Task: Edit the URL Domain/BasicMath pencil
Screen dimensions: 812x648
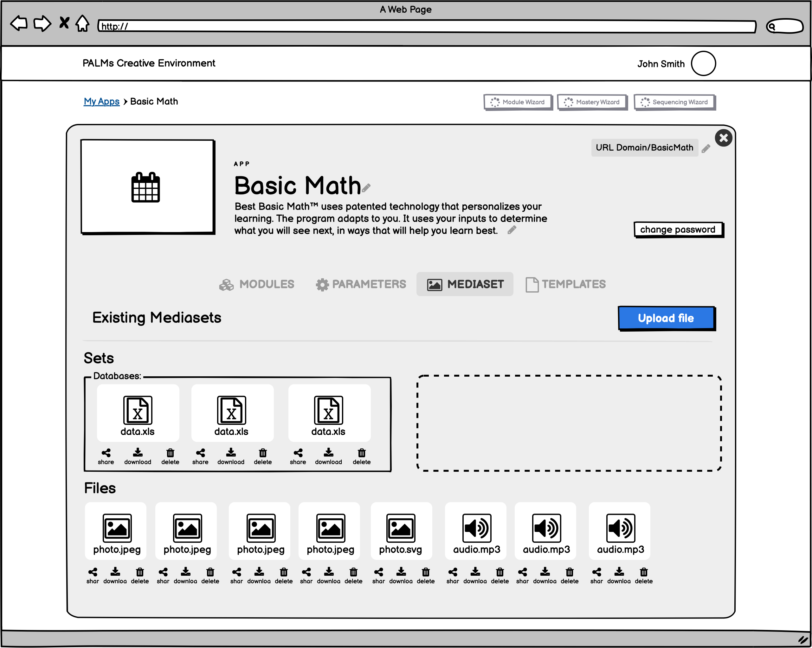Action: click(706, 148)
